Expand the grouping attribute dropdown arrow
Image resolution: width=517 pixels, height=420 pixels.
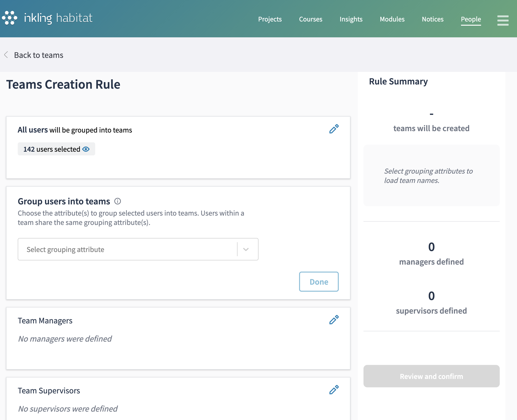pos(246,249)
